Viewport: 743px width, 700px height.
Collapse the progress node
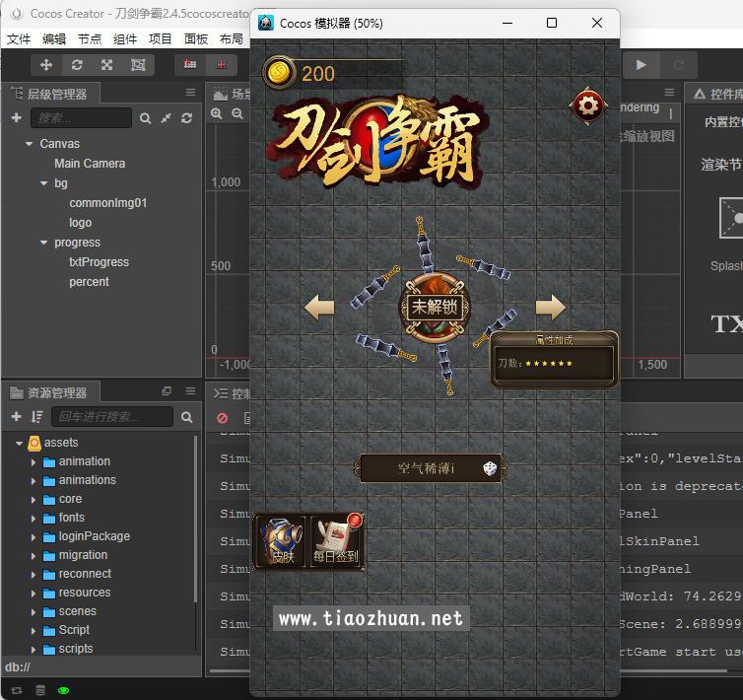(44, 243)
